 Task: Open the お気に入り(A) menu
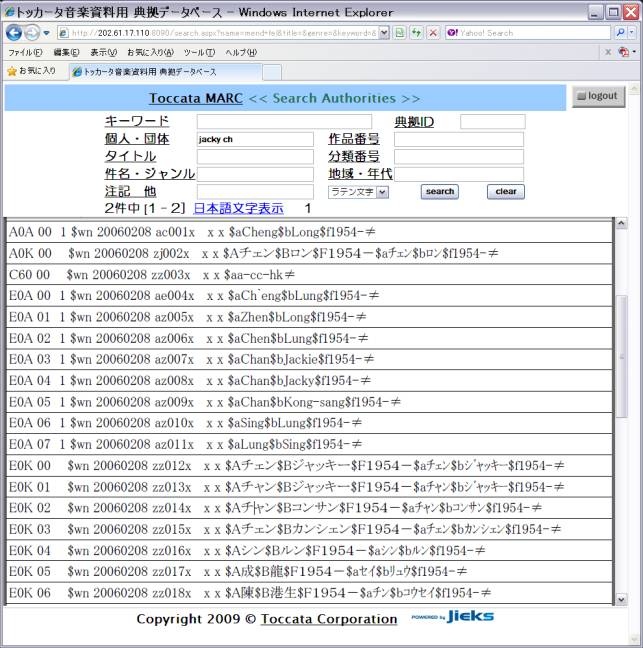[150, 52]
